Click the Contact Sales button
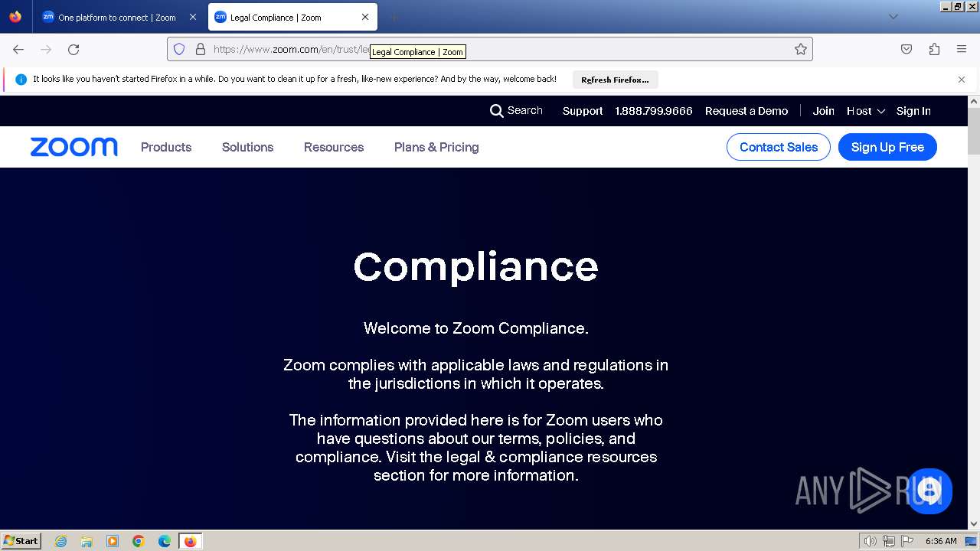 (x=779, y=147)
